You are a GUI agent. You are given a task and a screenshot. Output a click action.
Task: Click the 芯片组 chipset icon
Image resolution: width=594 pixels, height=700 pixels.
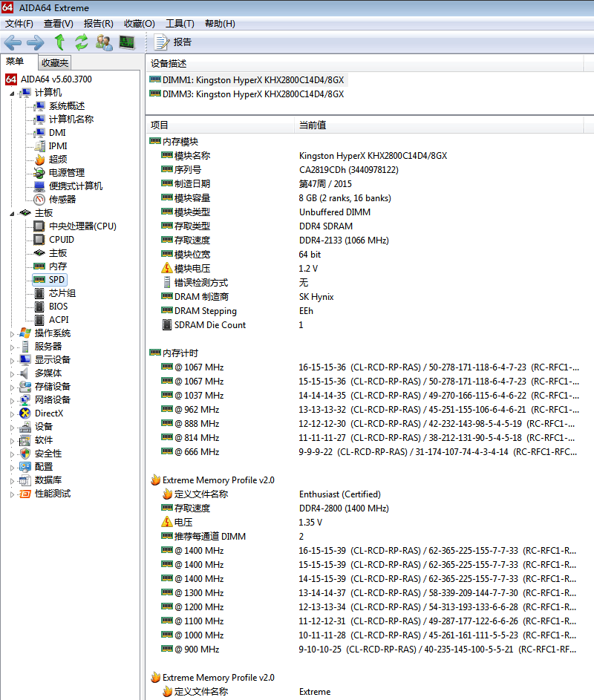[40, 293]
